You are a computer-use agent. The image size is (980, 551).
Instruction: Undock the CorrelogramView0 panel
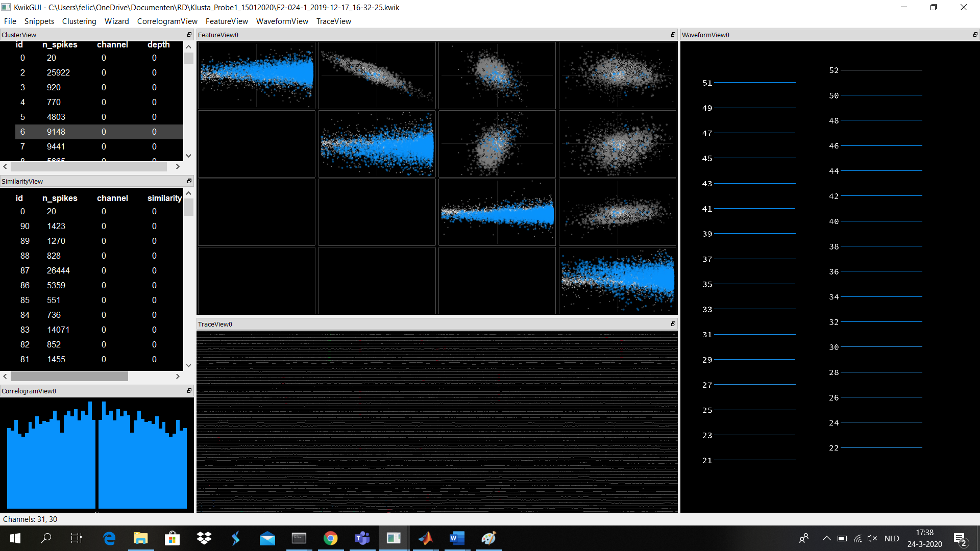coord(189,390)
